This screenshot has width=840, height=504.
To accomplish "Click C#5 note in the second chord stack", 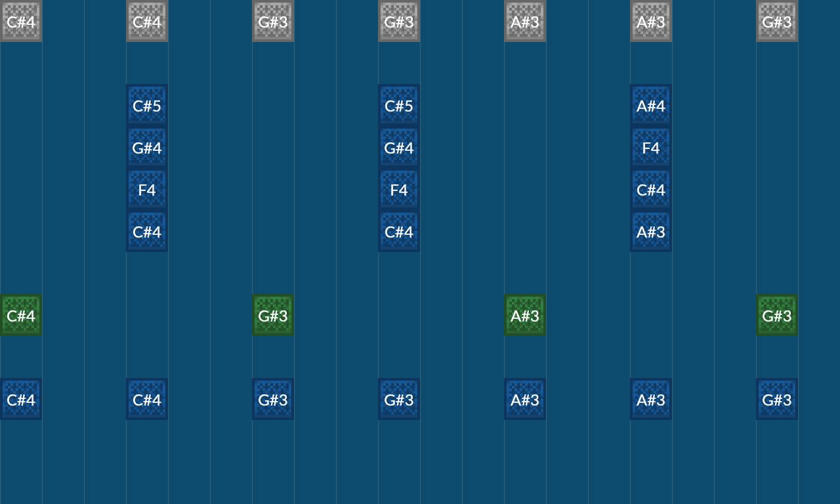I will coord(398,105).
